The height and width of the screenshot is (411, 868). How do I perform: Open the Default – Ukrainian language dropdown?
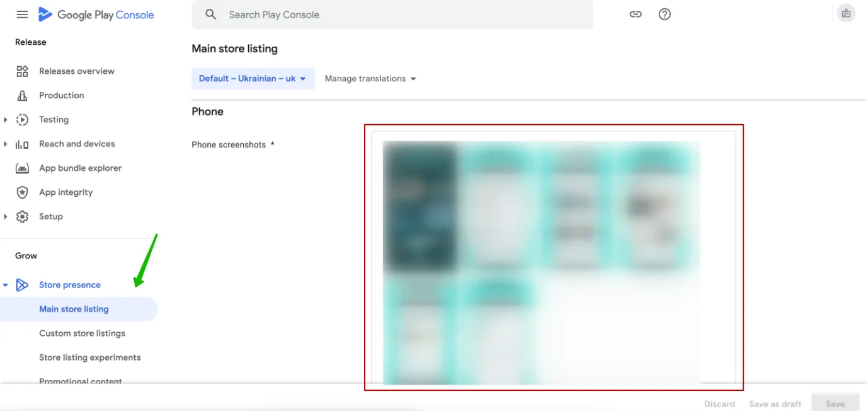tap(253, 79)
